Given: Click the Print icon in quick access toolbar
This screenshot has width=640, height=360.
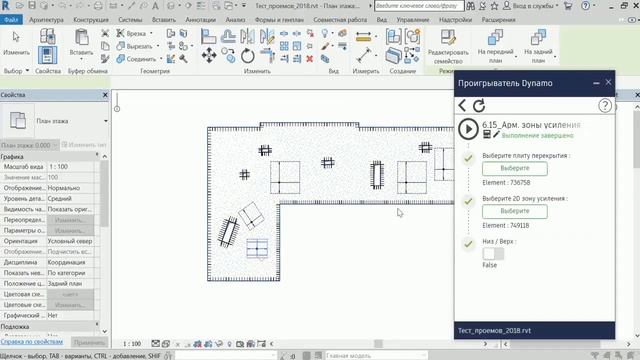Looking at the screenshot, I should coord(98,6).
